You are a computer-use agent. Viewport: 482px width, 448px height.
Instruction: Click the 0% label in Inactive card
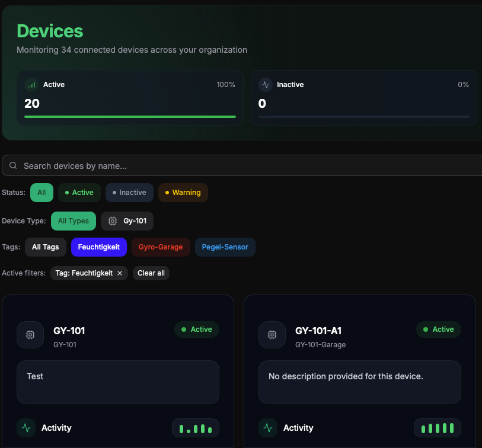click(464, 85)
